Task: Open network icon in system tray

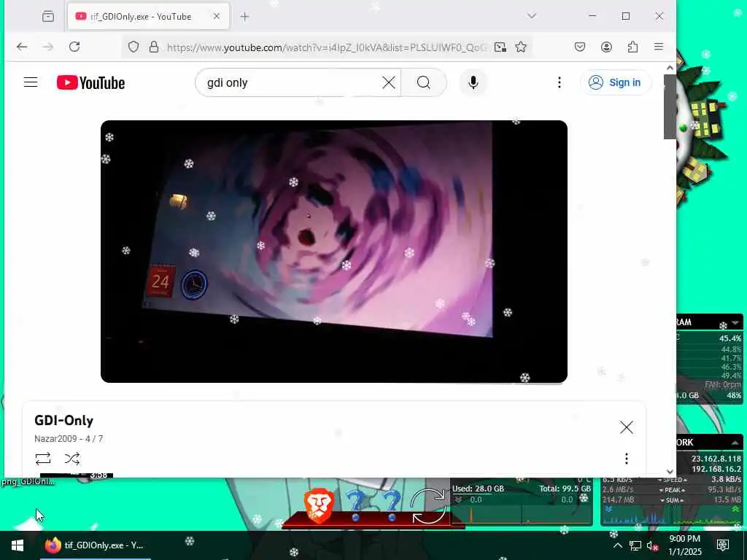Action: [635, 545]
